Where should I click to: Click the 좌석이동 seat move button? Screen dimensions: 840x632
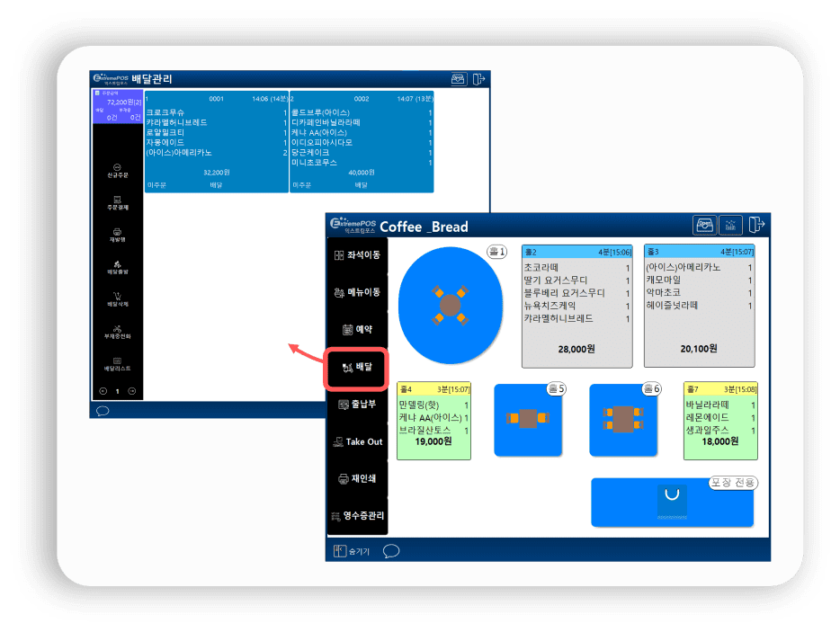pos(356,255)
